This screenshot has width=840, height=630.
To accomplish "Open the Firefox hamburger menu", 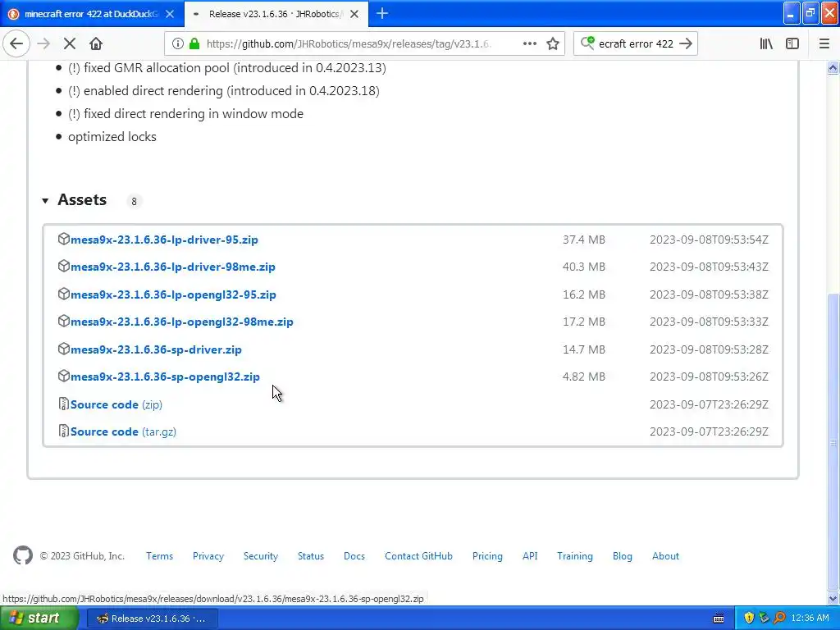I will 824,44.
